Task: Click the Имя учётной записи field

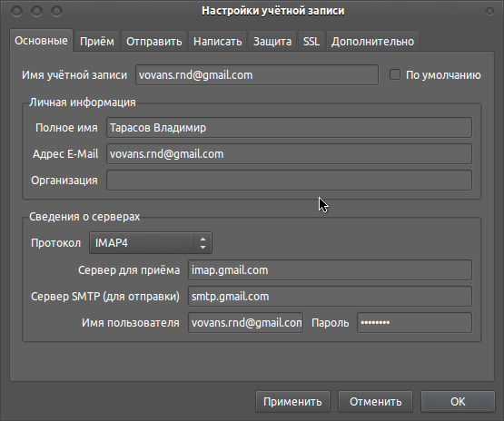Action: pyautogui.click(x=257, y=74)
